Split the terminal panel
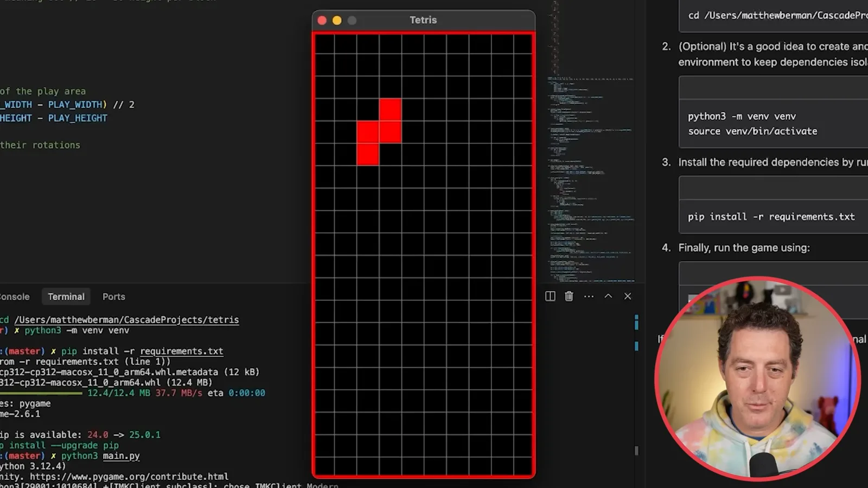This screenshot has height=488, width=868. [550, 296]
